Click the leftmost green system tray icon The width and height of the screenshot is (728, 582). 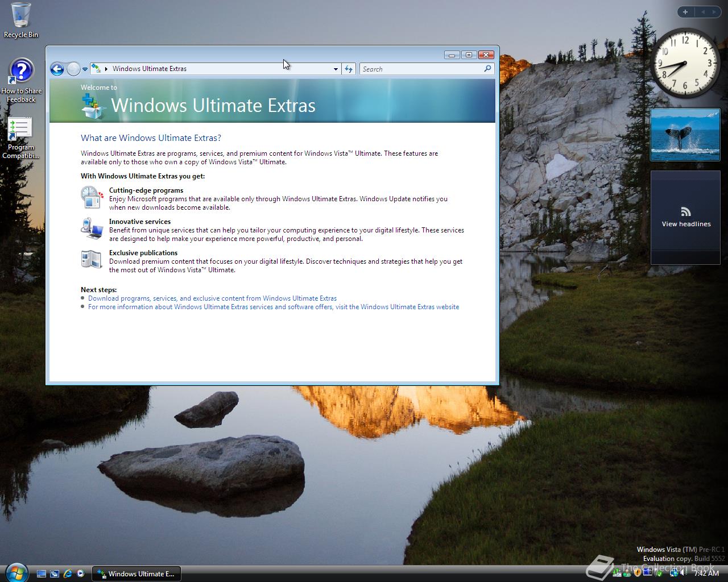pyautogui.click(x=617, y=573)
